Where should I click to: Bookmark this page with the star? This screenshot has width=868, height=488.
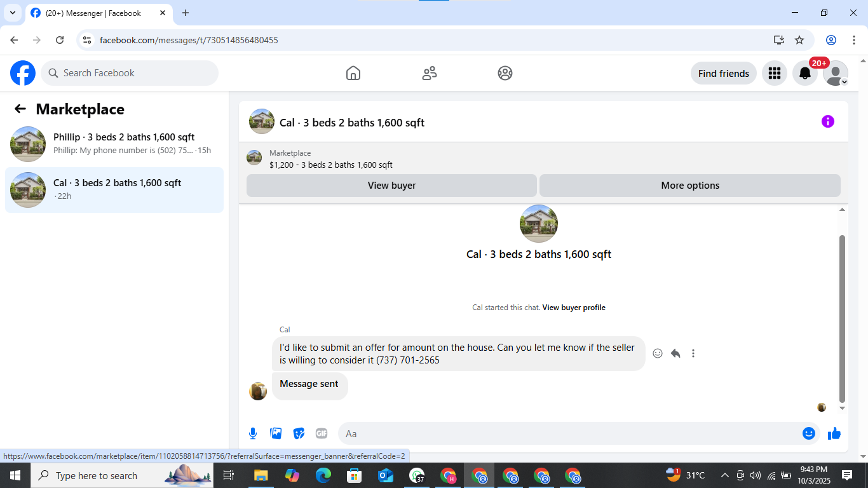[x=799, y=40]
